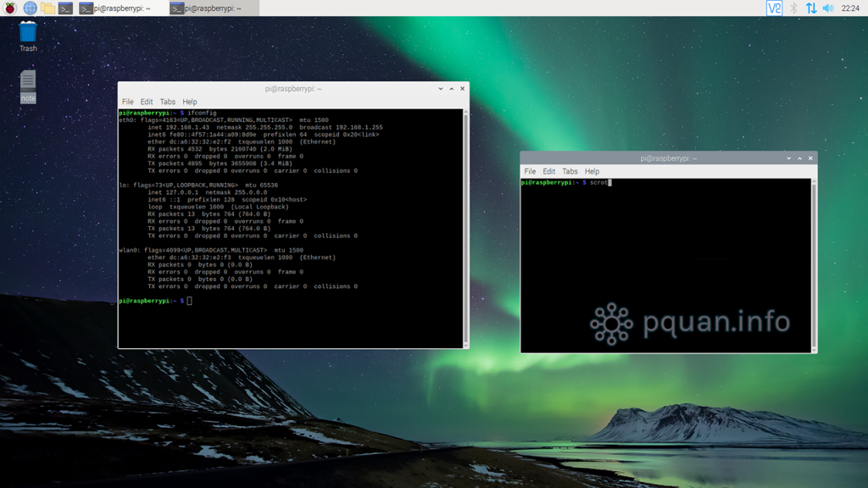This screenshot has width=868, height=488.
Task: Click the 'ether dc:a6:32:32:e2:f2' MAC text
Action: point(189,141)
